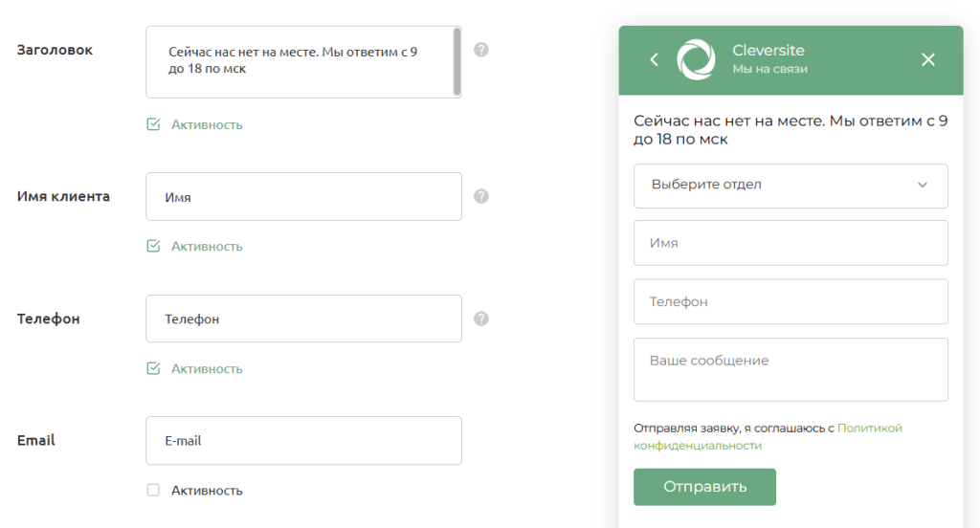The width and height of the screenshot is (980, 528).
Task: Open the Выберите отдел dropdown
Action: (x=790, y=186)
